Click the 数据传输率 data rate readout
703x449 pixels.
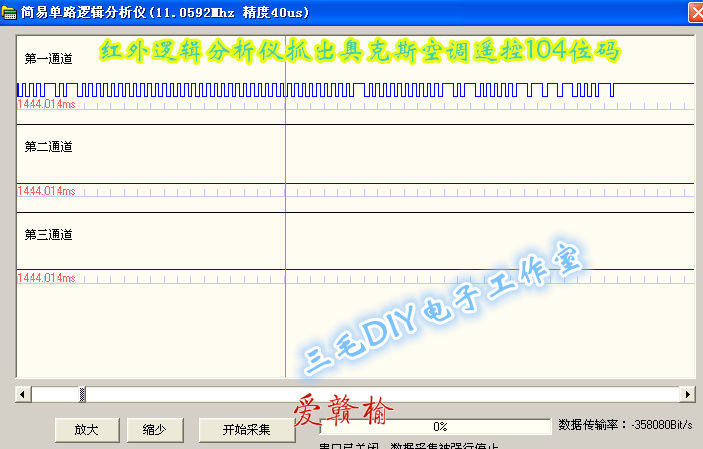click(625, 425)
